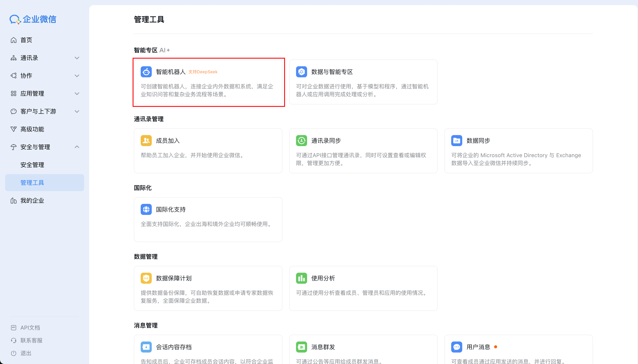
Task: Open 通讯录同步 via its sync icon
Action: (x=302, y=141)
